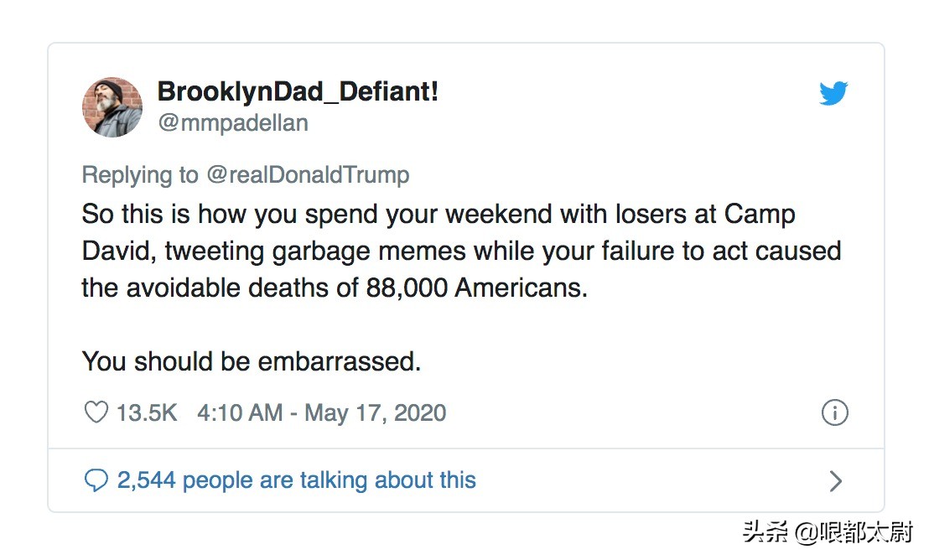Click the speech bubble reply icon
929x560 pixels.
97,480
